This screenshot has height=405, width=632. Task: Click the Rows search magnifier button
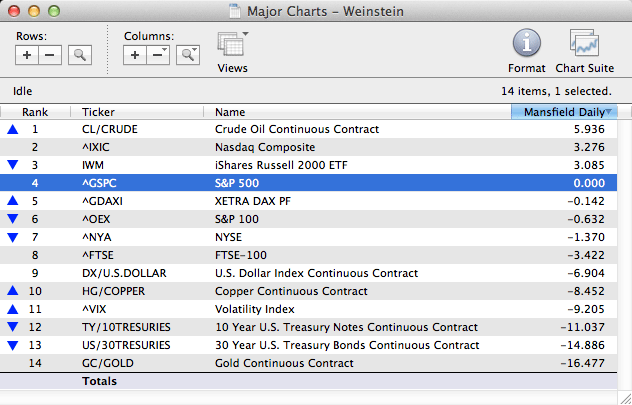[79, 55]
